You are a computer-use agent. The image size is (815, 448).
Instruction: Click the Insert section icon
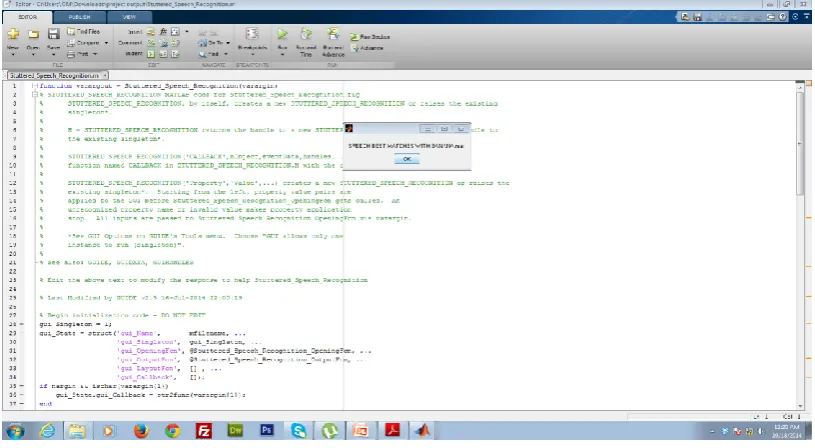[x=151, y=32]
